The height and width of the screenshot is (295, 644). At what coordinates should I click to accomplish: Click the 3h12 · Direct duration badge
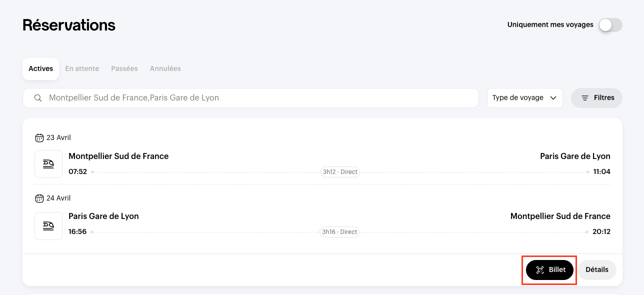pyautogui.click(x=340, y=172)
